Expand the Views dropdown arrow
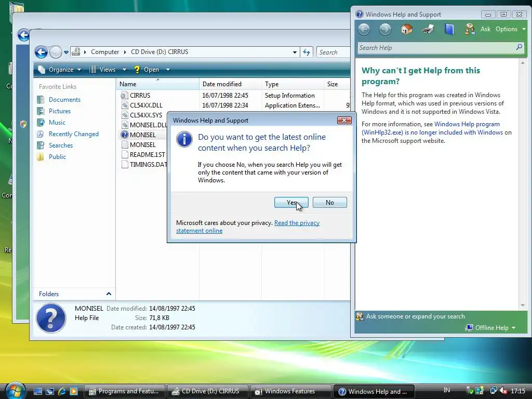 tap(124, 70)
